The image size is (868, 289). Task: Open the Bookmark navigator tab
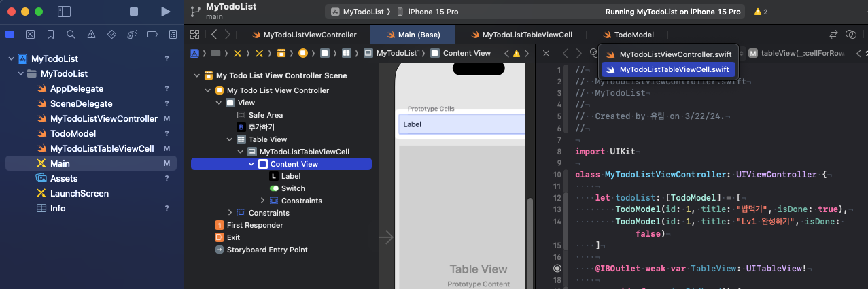(x=50, y=34)
